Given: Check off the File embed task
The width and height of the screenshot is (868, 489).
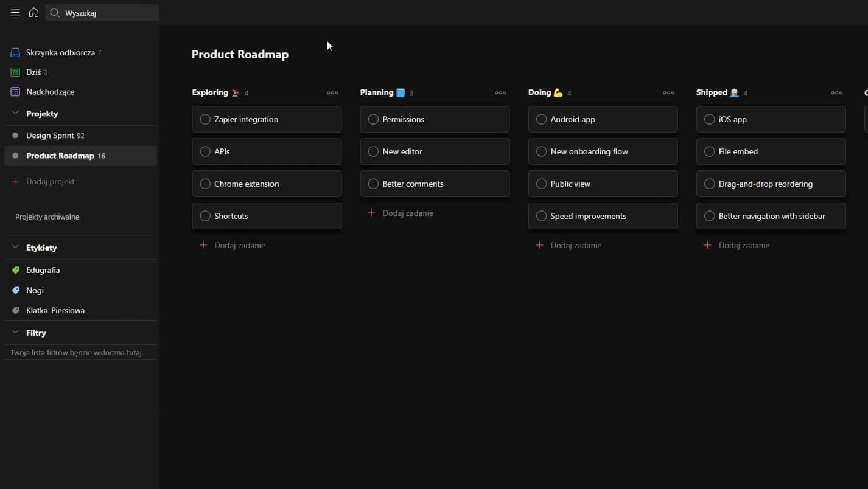Looking at the screenshot, I should pos(709,151).
